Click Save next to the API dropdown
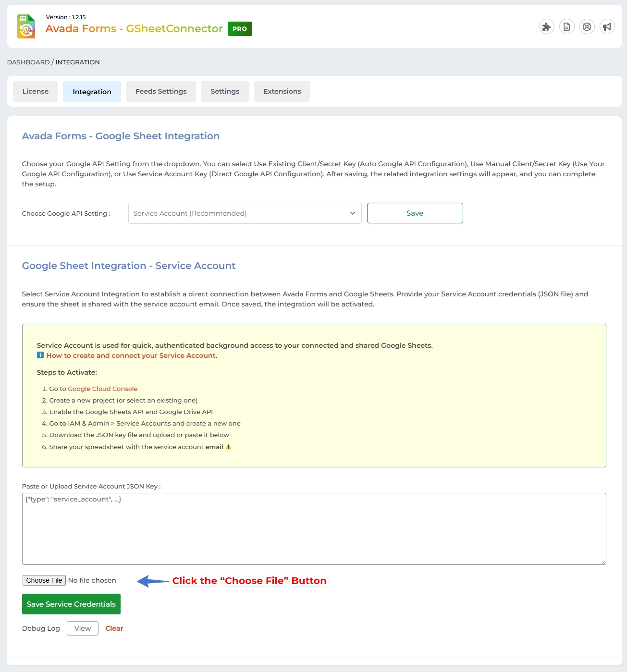 pos(414,213)
